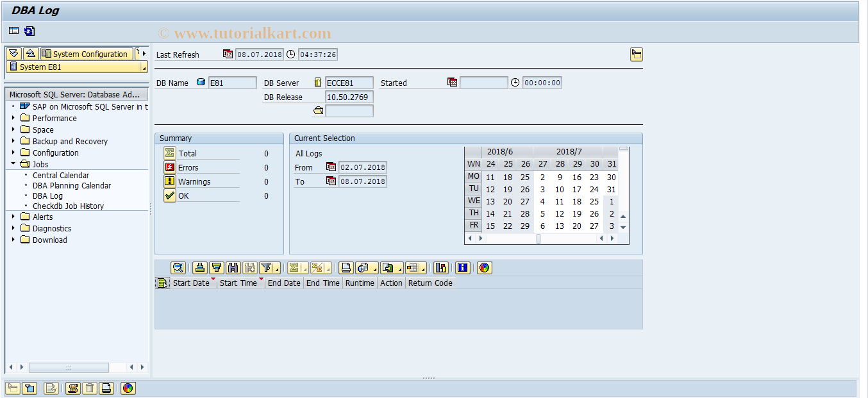Click the Display Graphic chart icon

coord(441,268)
